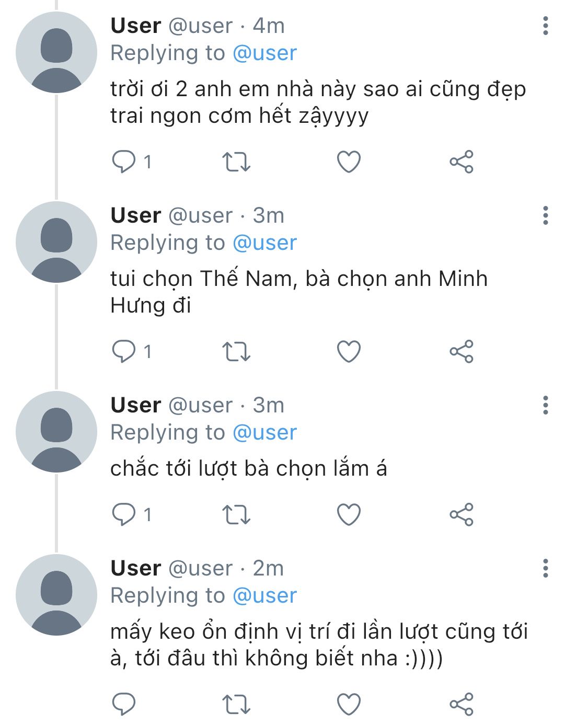The image size is (588, 725).
Task: Open more options on 'chắc tới lượt bà' tweet
Action: tap(545, 405)
